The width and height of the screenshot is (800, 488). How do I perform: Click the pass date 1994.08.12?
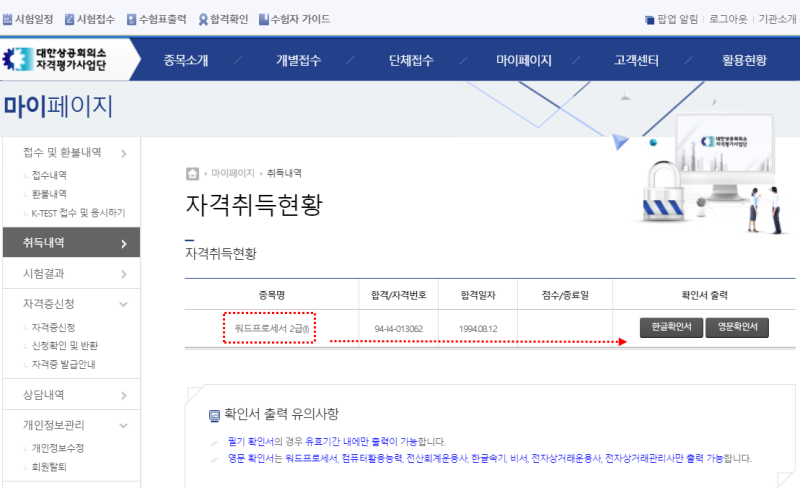click(x=478, y=329)
